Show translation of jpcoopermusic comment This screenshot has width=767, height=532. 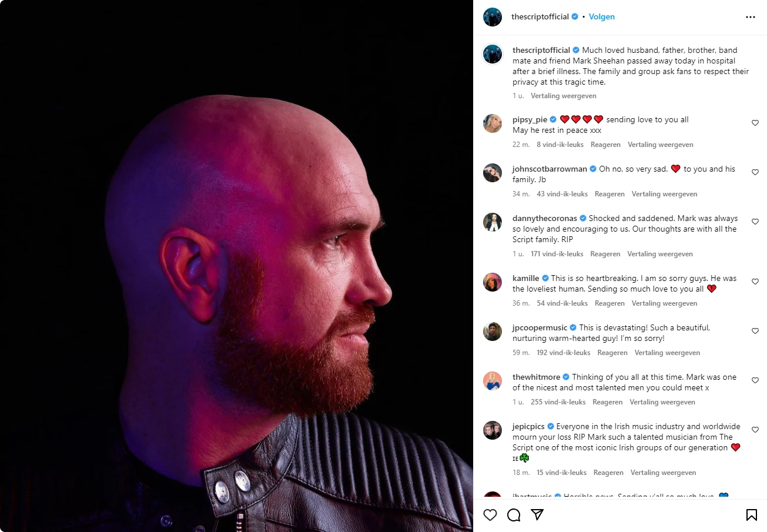667,353
